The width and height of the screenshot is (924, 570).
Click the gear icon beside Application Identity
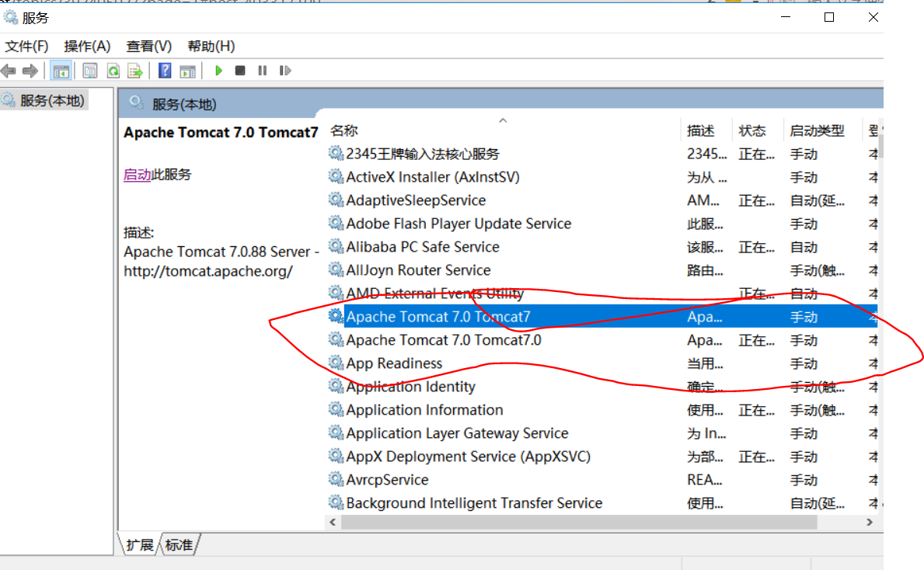pos(336,386)
